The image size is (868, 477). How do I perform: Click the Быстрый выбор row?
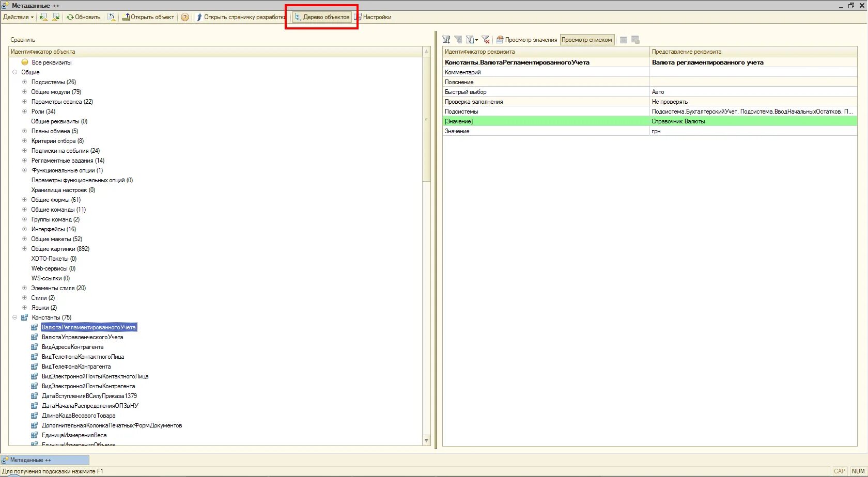point(650,92)
